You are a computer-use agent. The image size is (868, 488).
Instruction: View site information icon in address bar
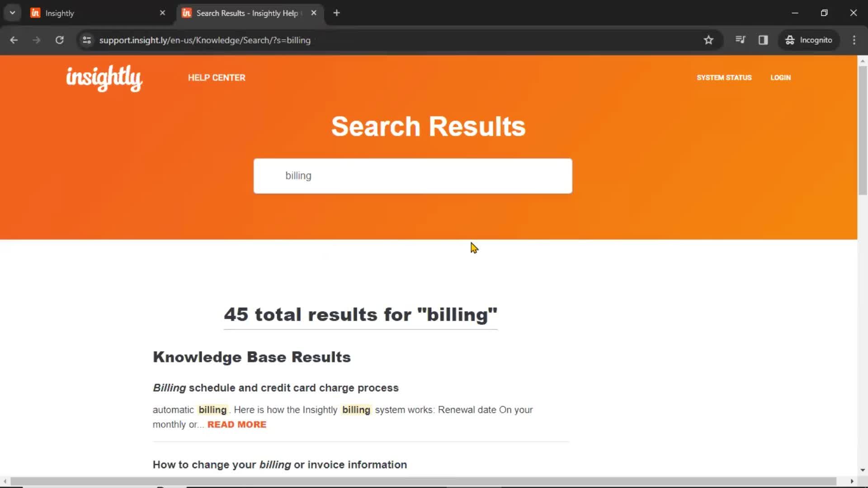click(x=87, y=40)
